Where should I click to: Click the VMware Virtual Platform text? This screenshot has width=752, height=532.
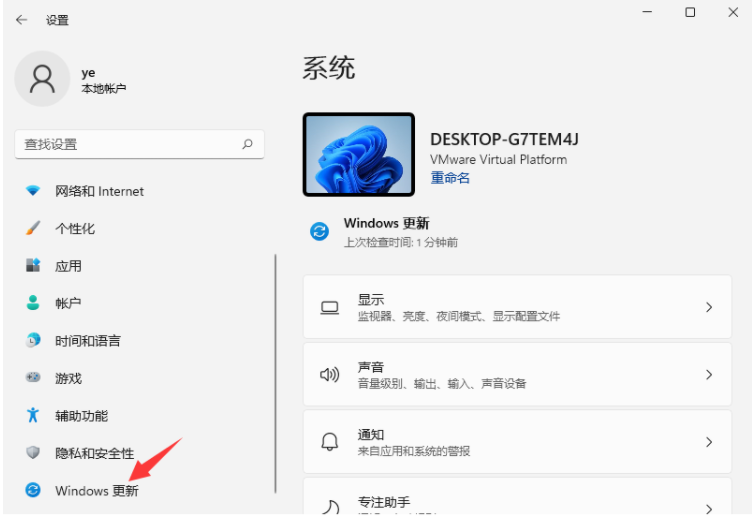(x=498, y=159)
